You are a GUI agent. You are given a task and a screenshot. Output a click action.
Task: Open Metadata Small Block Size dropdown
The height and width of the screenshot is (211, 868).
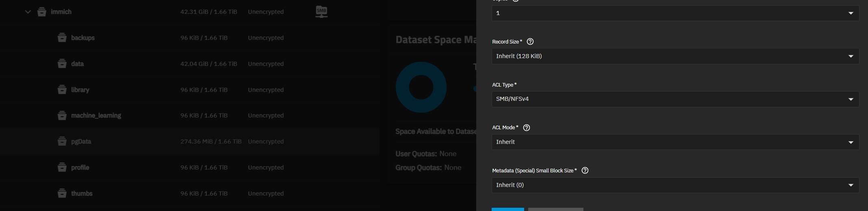pyautogui.click(x=675, y=185)
